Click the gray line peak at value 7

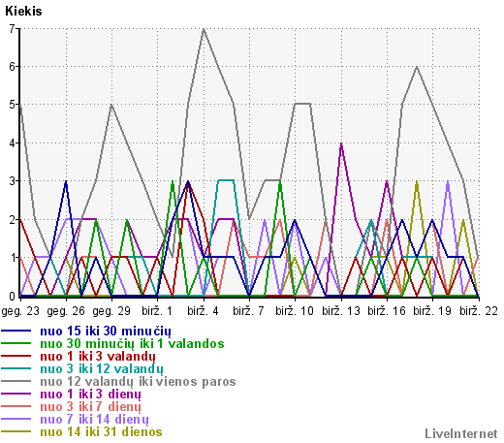(204, 29)
